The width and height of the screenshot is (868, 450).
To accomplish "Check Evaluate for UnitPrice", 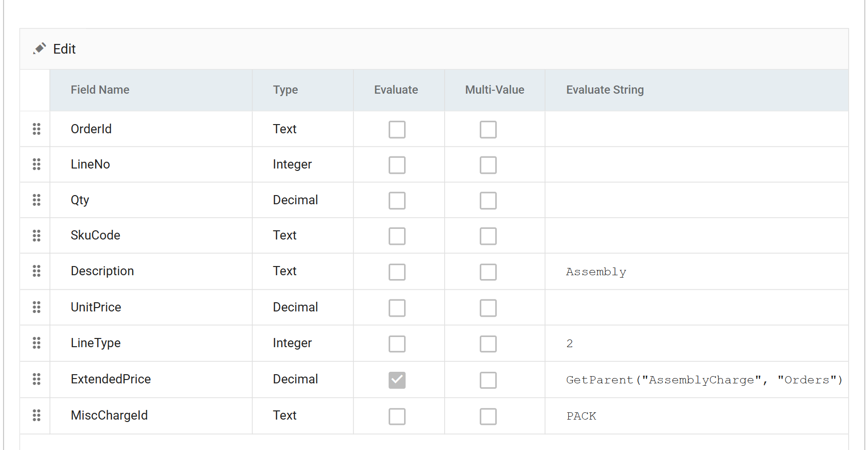I will point(397,308).
